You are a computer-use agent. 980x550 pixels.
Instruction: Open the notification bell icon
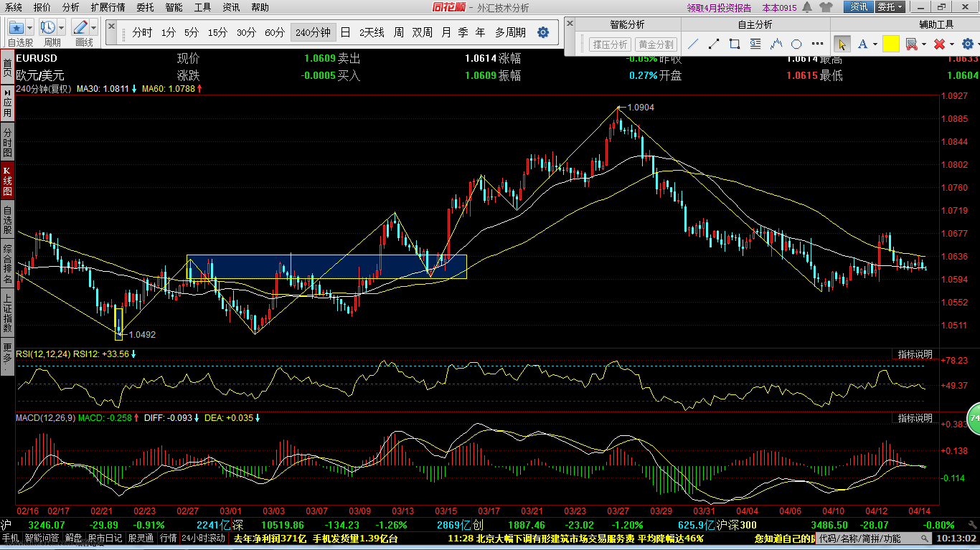808,7
